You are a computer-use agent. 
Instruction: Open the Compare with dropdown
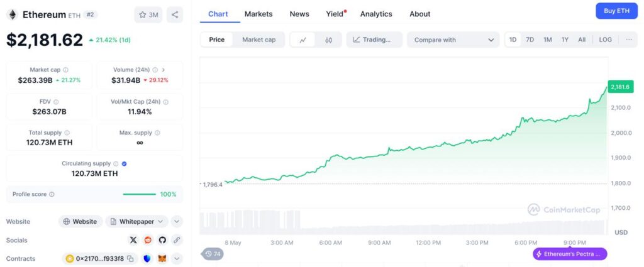tap(453, 40)
